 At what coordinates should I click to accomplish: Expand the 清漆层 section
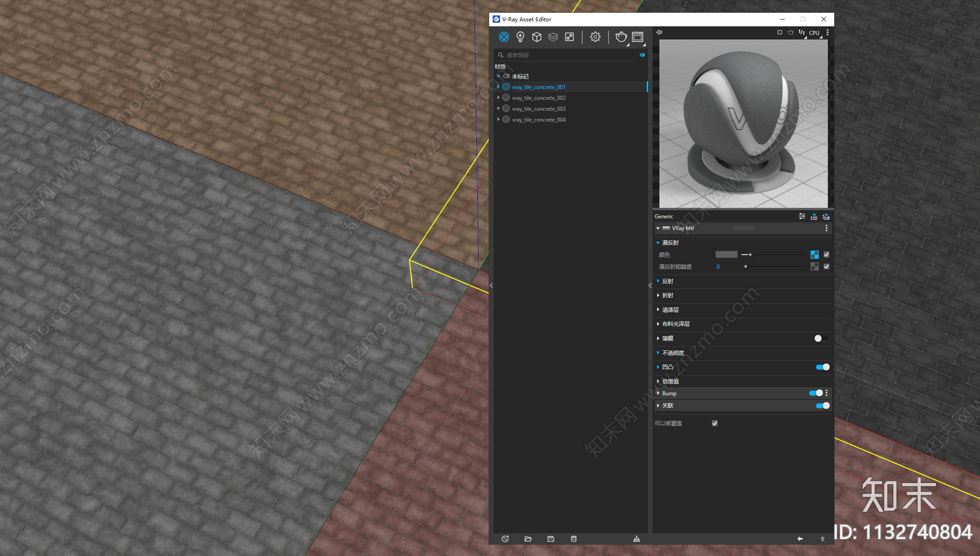(x=658, y=310)
